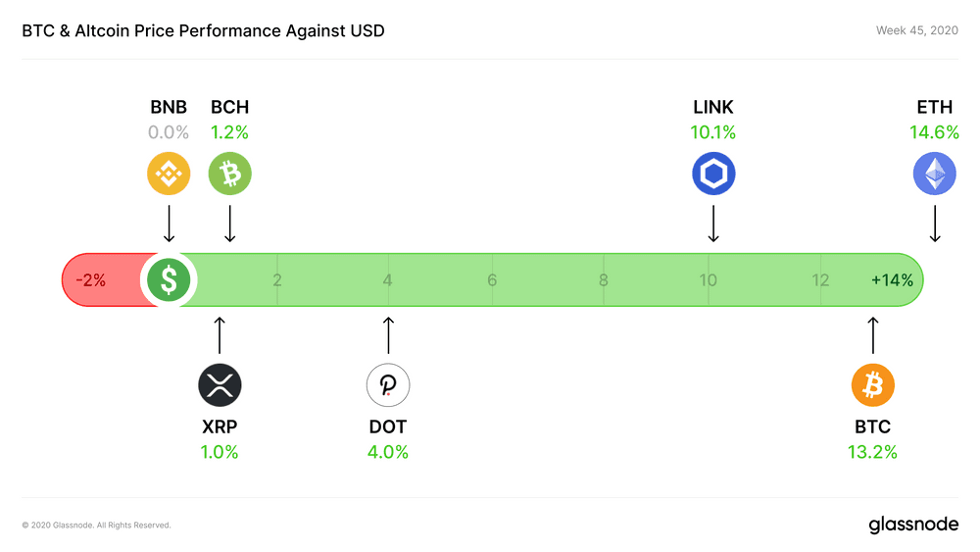Click the tick mark labeled 8
Image resolution: width=980 pixels, height=552 pixels.
[x=603, y=280]
